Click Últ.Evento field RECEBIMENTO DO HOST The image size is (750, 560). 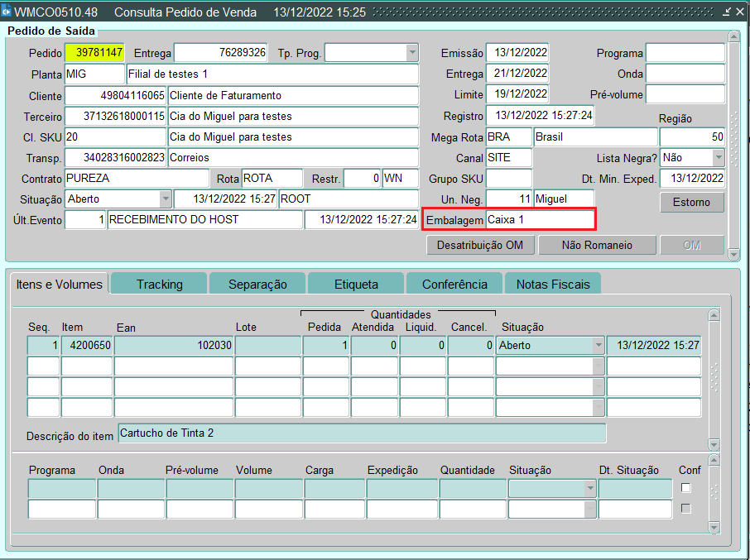point(204,220)
